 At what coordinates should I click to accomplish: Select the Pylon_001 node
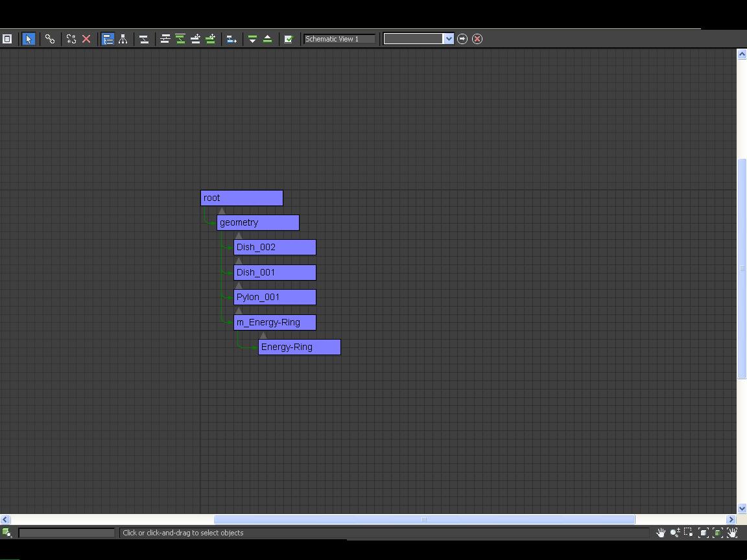coord(274,297)
